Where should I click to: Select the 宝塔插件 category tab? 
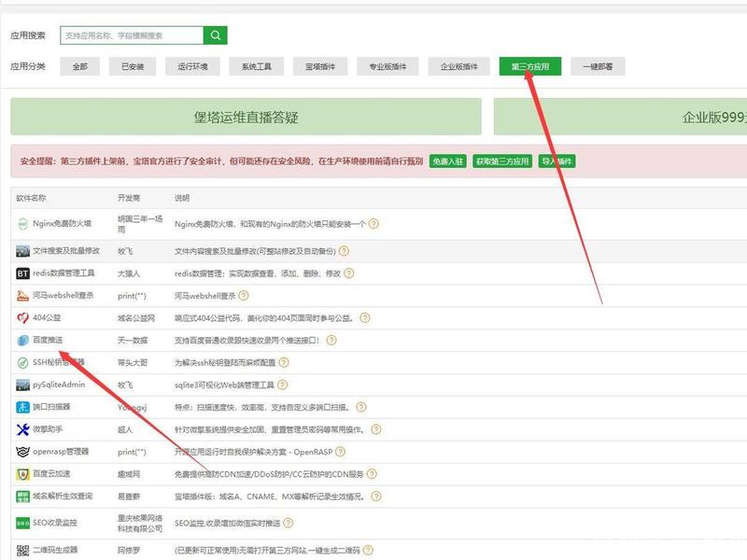click(320, 66)
